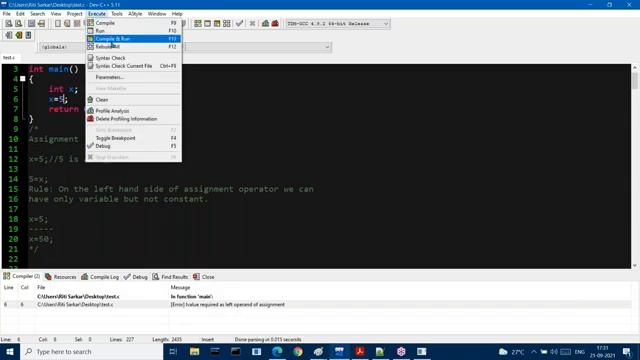The image size is (640, 360).
Task: Click the Run toolbar icon
Action: coord(207,24)
